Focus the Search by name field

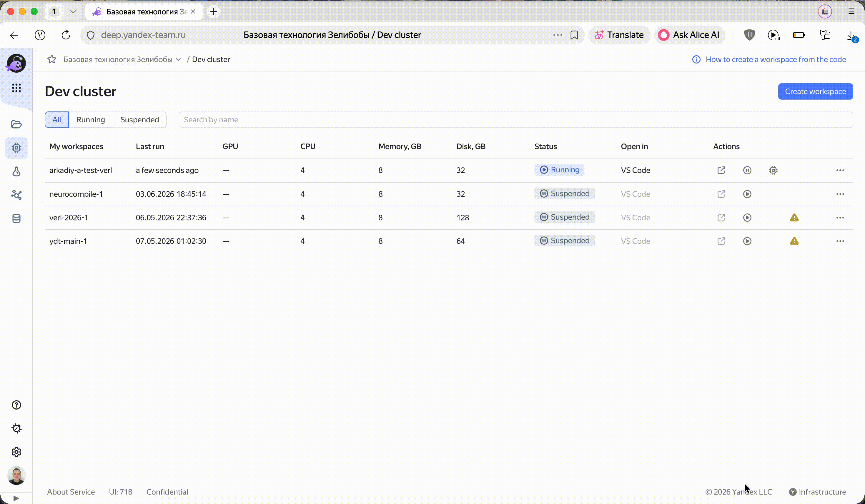(x=515, y=120)
